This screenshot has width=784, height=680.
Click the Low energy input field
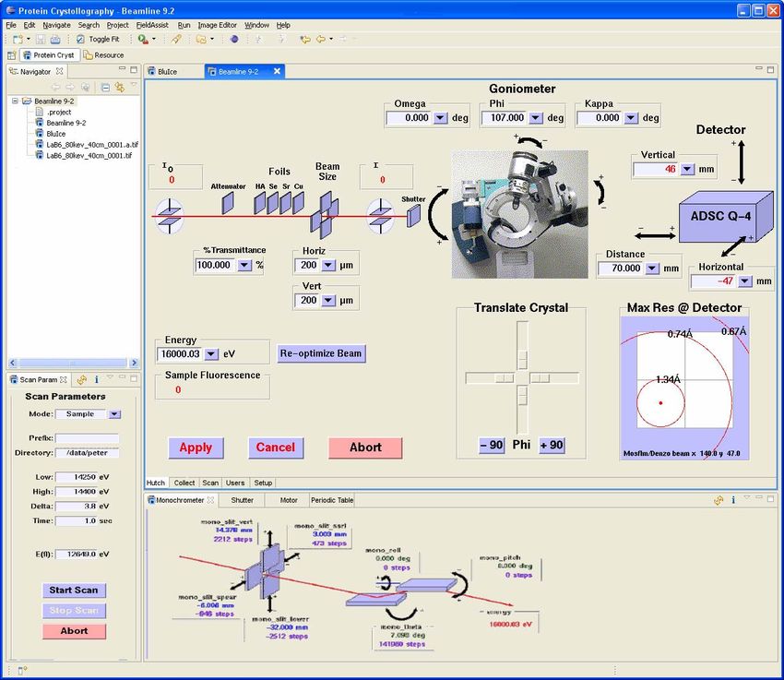[76, 477]
